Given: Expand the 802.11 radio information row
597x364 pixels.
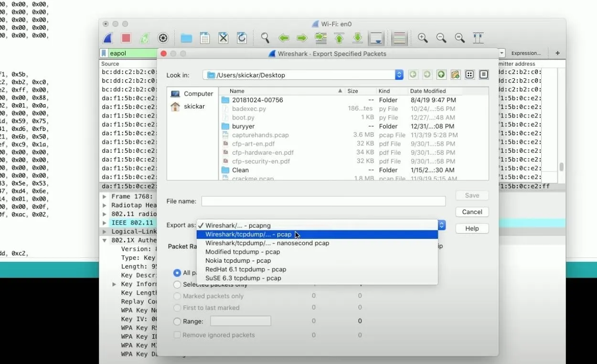Looking at the screenshot, I should click(105, 214).
